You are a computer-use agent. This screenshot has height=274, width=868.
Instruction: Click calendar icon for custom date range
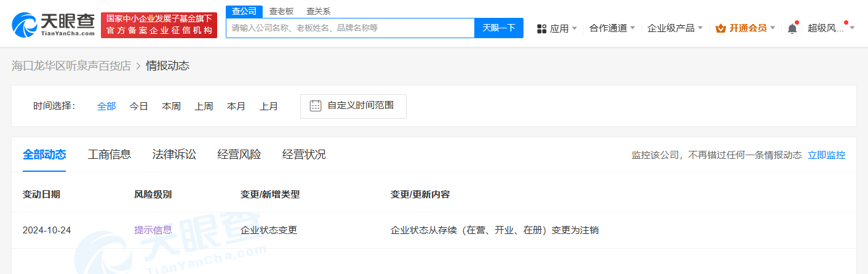316,106
